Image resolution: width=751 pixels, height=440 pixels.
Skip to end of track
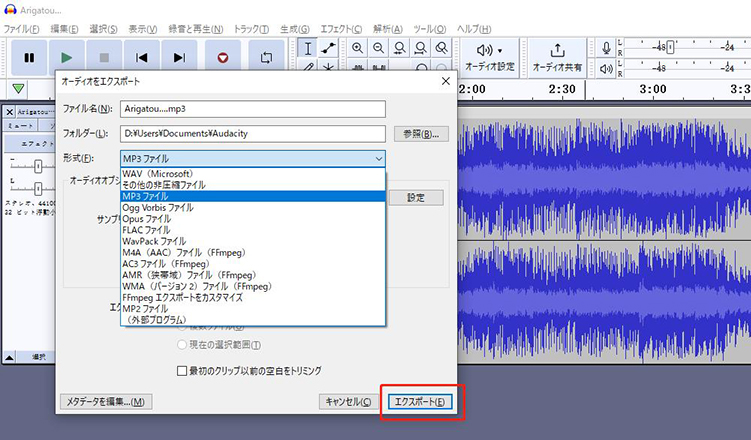[179, 57]
